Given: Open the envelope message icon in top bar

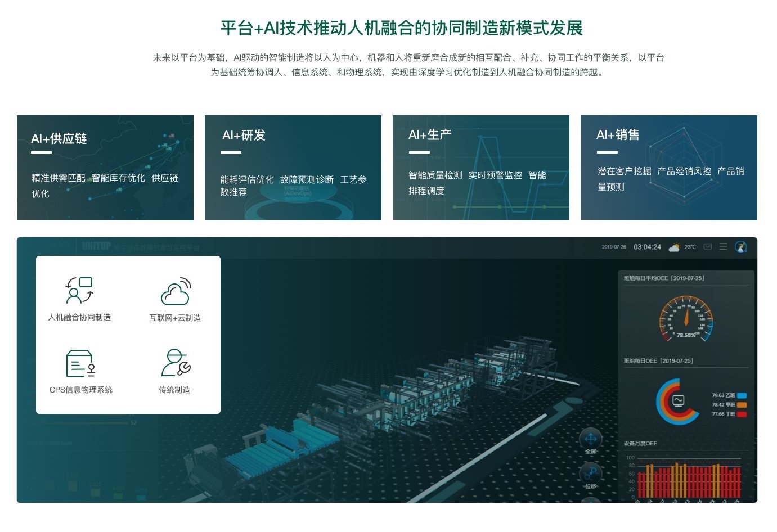Looking at the screenshot, I should tap(708, 246).
